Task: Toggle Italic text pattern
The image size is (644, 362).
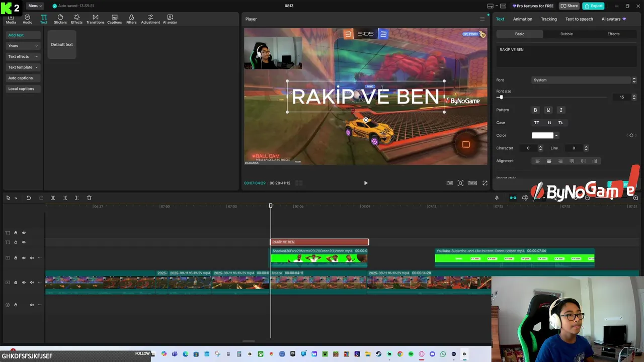Action: pyautogui.click(x=561, y=110)
